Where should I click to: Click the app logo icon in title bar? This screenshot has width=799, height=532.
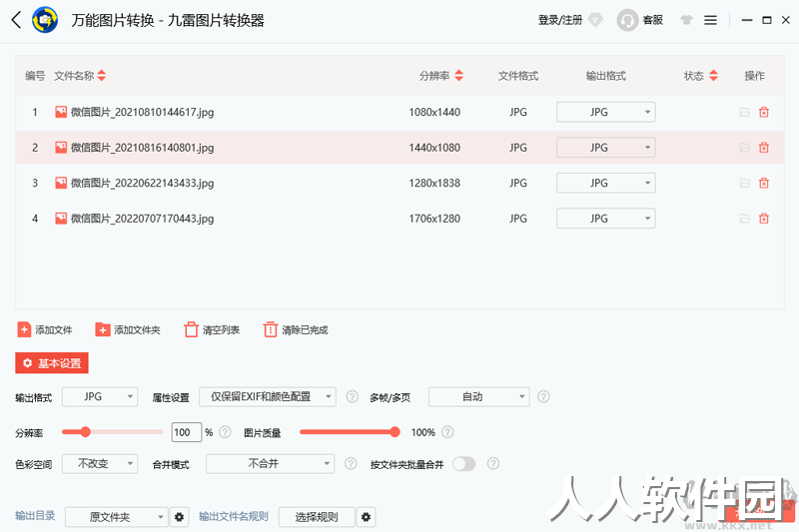45,20
